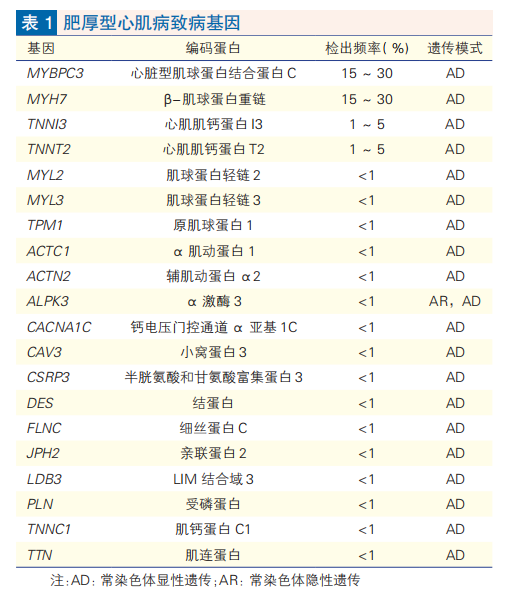The width and height of the screenshot is (513, 601).
Task: Click protein 原肌球蛋白 1
Action: tap(213, 225)
